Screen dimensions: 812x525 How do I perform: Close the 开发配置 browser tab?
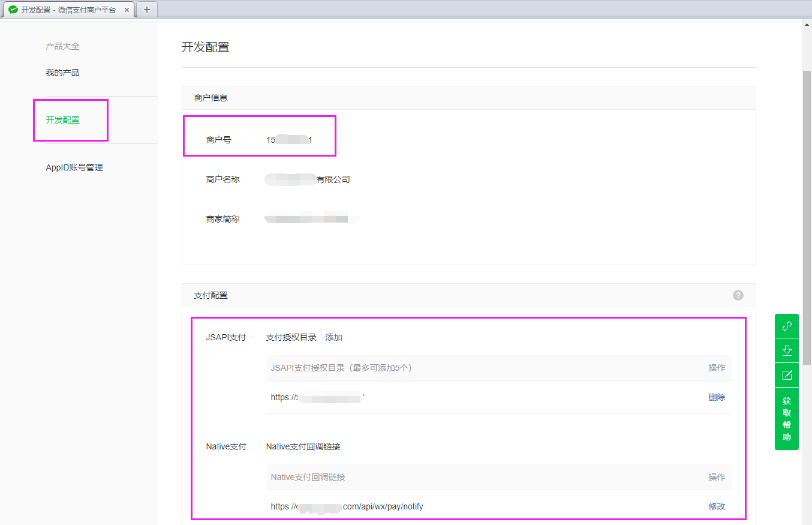click(127, 10)
